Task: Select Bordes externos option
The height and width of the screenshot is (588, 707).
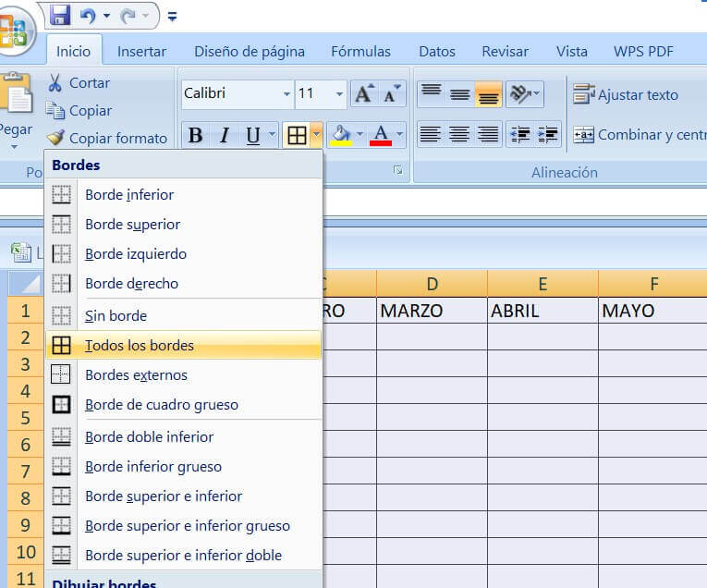Action: pos(184,374)
